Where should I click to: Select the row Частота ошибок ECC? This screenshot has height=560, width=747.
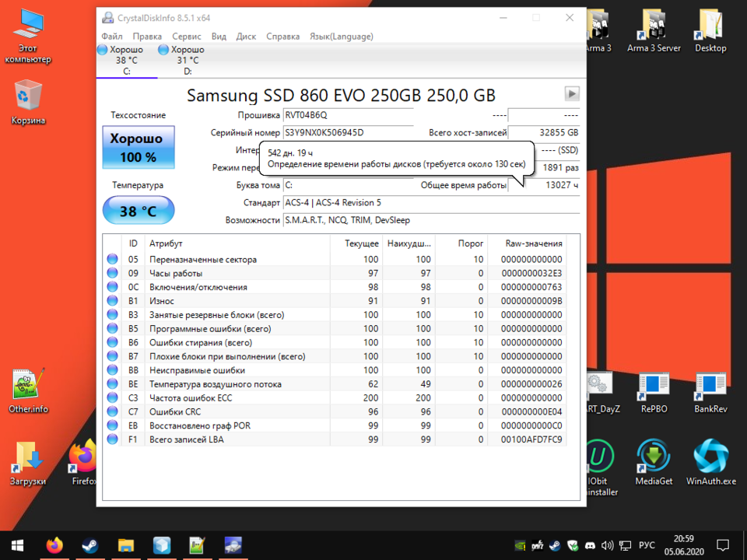tap(335, 397)
